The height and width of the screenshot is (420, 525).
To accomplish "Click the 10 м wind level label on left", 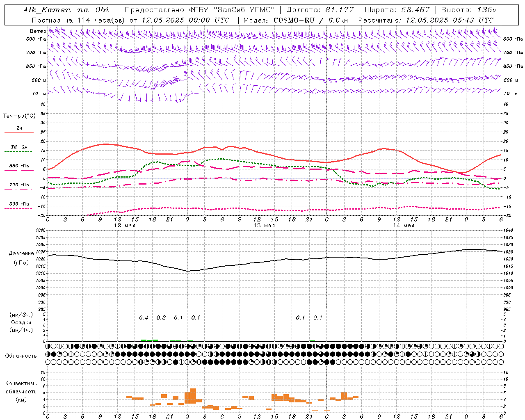I will (39, 94).
